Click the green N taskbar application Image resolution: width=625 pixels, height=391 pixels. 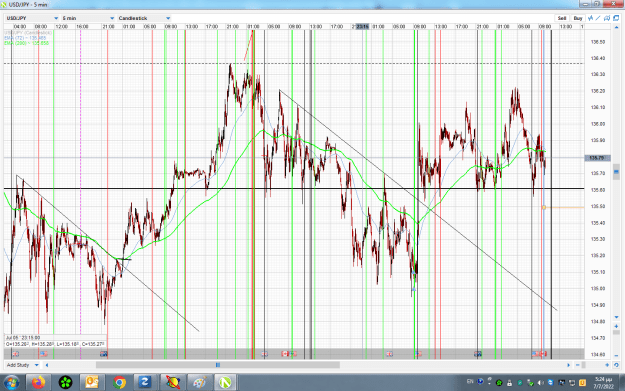click(x=225, y=383)
